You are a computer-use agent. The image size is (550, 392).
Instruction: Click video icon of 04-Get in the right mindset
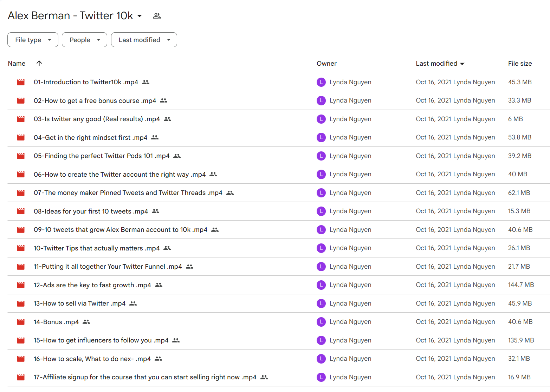coord(21,137)
